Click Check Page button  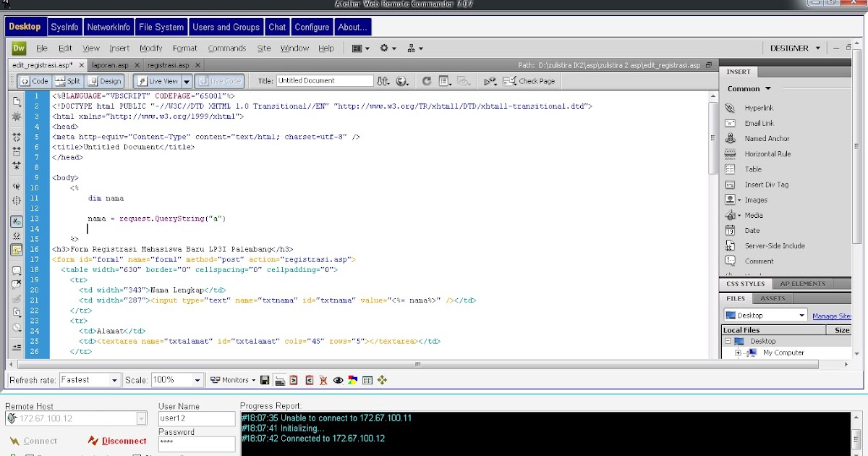pyautogui.click(x=530, y=81)
